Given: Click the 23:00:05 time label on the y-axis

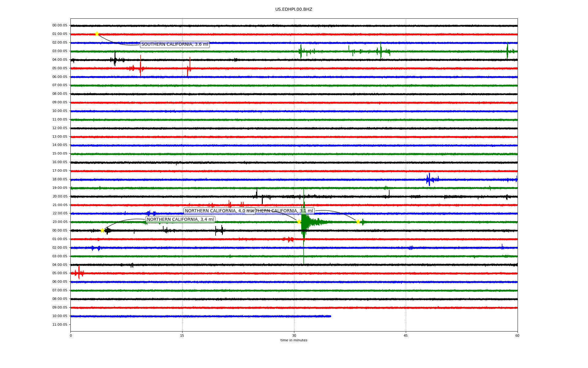Looking at the screenshot, I should 60,222.
